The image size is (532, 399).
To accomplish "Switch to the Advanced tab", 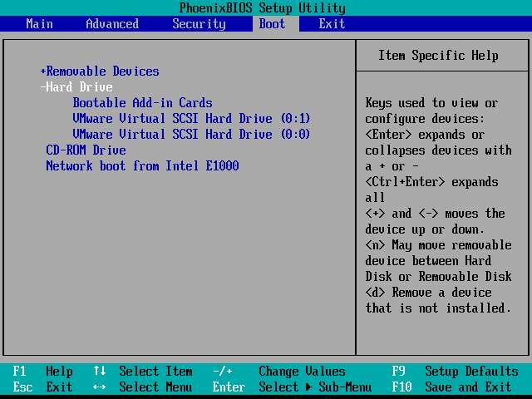I will 112,24.
